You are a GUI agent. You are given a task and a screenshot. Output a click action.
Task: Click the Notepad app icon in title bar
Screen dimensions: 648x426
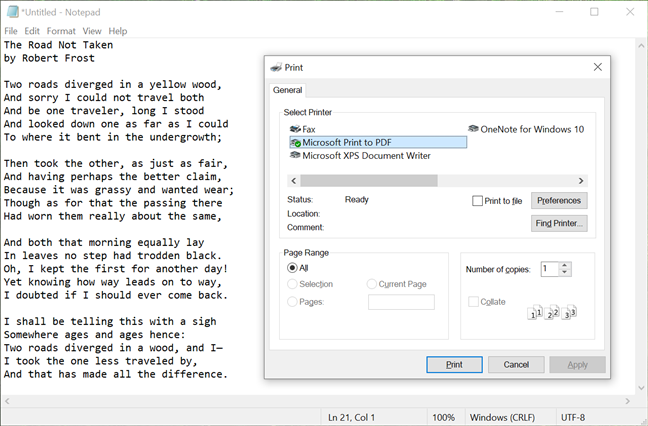[x=12, y=12]
